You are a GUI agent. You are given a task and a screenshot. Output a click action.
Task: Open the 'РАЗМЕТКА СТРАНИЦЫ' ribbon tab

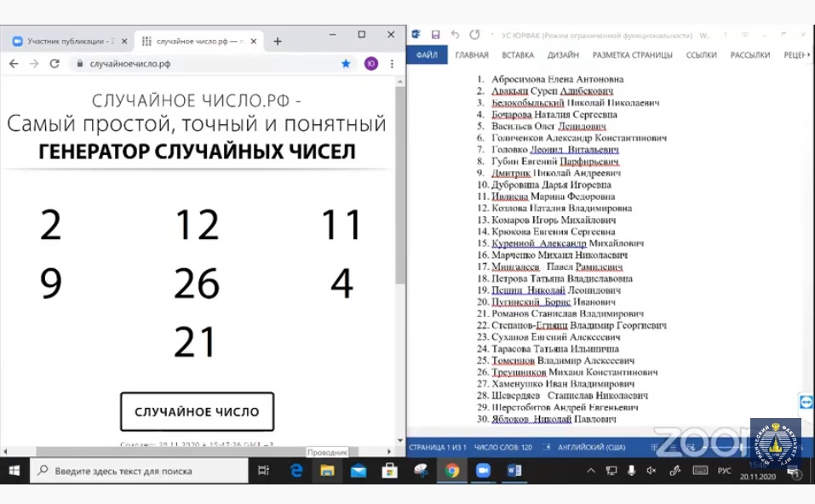(633, 55)
